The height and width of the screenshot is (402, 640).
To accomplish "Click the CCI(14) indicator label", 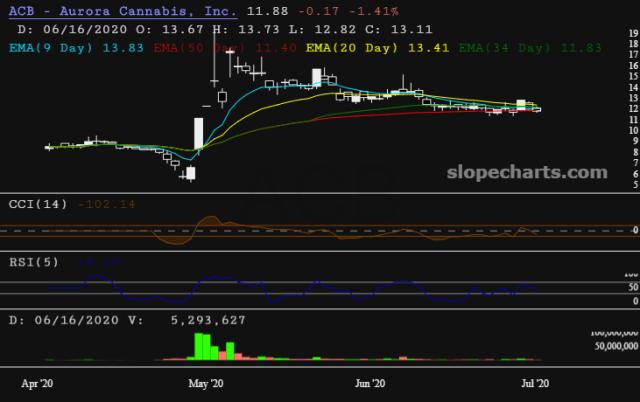I will coord(38,204).
